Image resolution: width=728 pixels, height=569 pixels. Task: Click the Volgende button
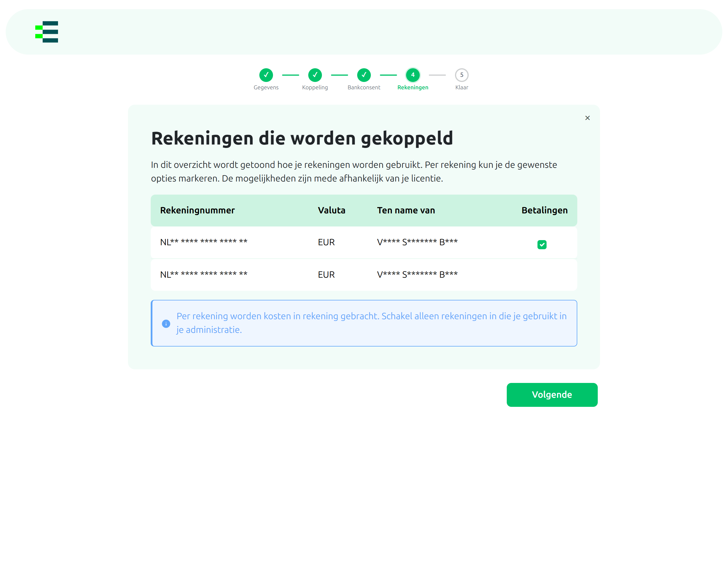pos(552,395)
